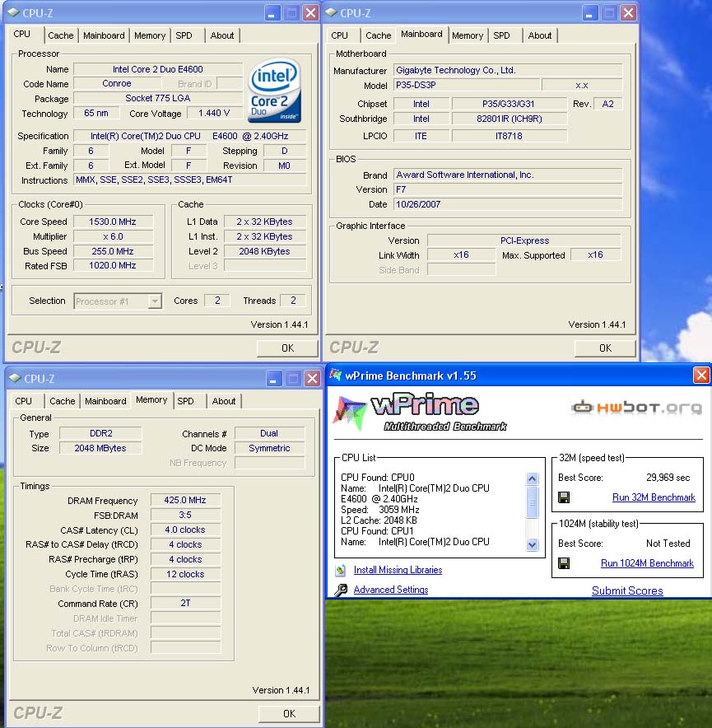This screenshot has width=712, height=728.
Task: Click the wPrime title bar icon
Action: (x=335, y=375)
